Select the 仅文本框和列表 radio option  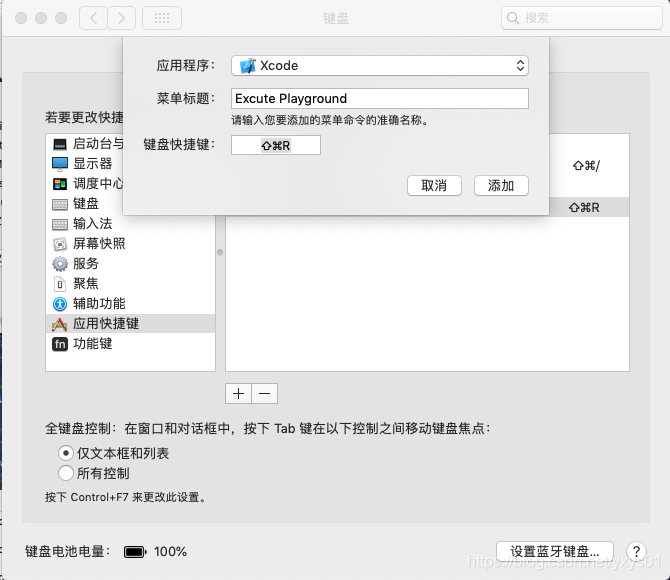click(65, 453)
